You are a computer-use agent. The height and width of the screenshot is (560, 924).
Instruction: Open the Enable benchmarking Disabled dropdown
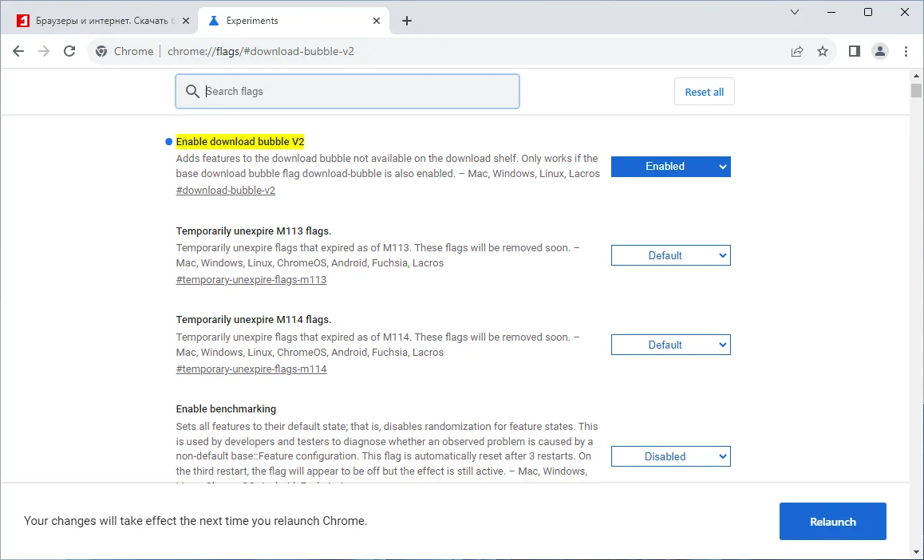(x=670, y=457)
